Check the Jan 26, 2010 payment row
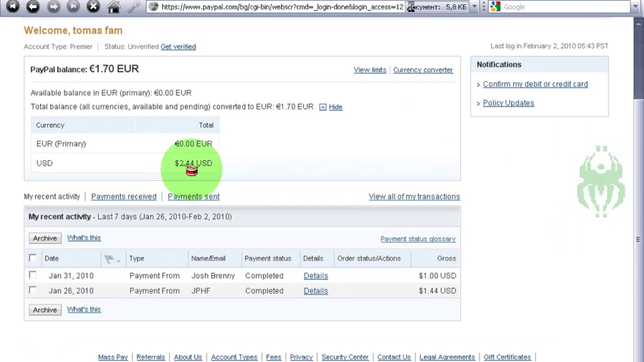This screenshot has width=644, height=362. 33,290
